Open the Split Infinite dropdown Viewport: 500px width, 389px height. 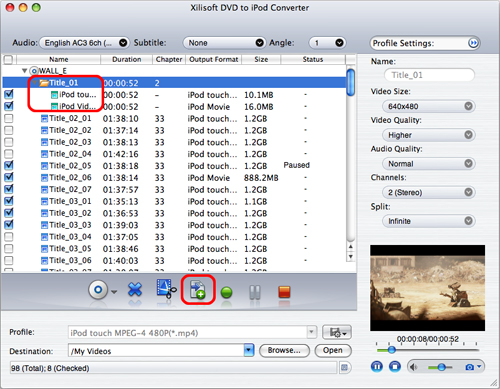click(428, 221)
